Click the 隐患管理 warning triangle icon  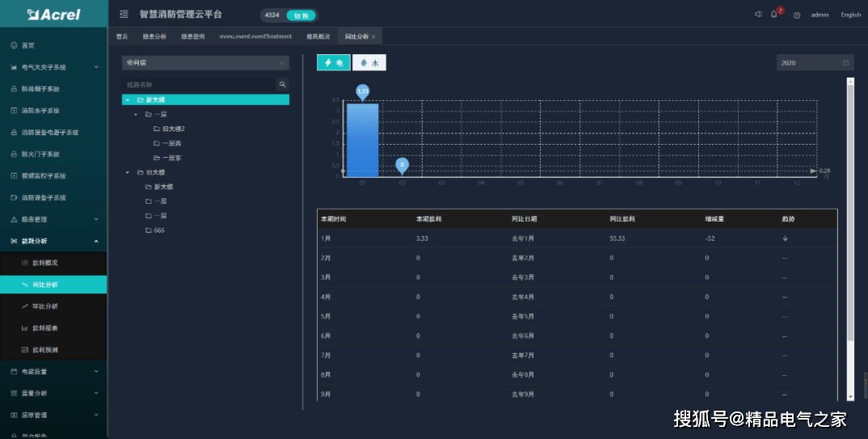[x=14, y=219]
